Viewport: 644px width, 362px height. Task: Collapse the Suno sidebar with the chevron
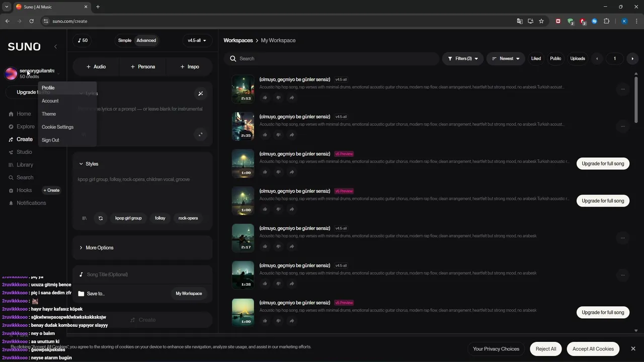click(55, 46)
